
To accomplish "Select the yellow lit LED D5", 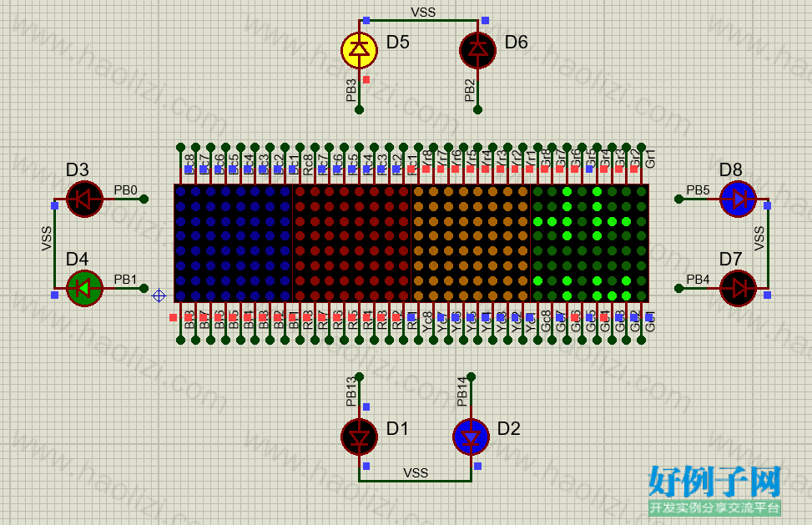I will [359, 50].
